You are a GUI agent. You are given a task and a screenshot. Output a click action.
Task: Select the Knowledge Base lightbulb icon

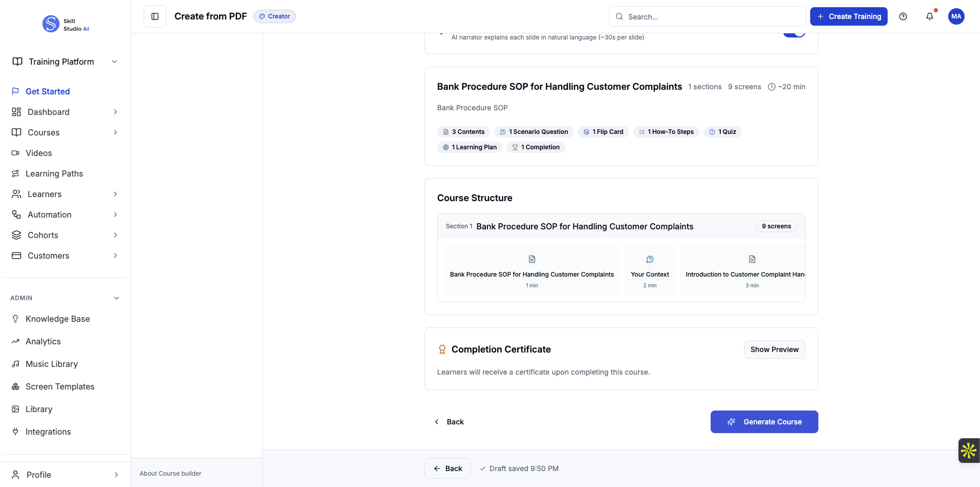tap(16, 319)
